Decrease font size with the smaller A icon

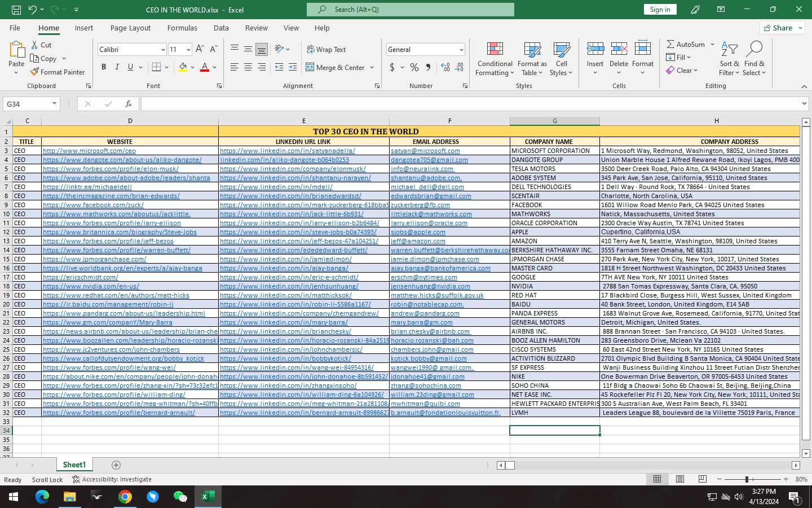tap(213, 49)
